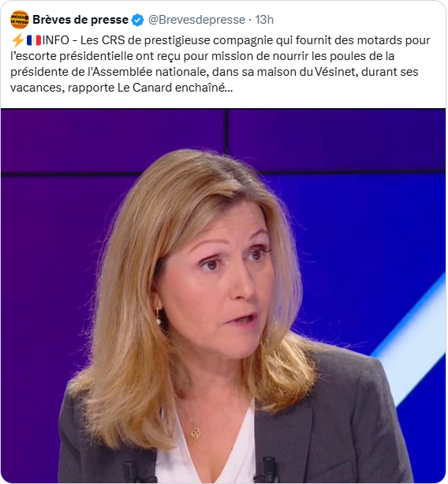Click the 13h timestamp link
The image size is (448, 484).
coord(264,20)
